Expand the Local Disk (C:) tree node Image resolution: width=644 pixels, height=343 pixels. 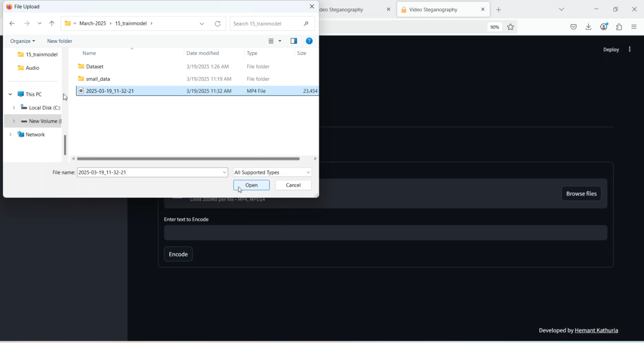(x=14, y=108)
